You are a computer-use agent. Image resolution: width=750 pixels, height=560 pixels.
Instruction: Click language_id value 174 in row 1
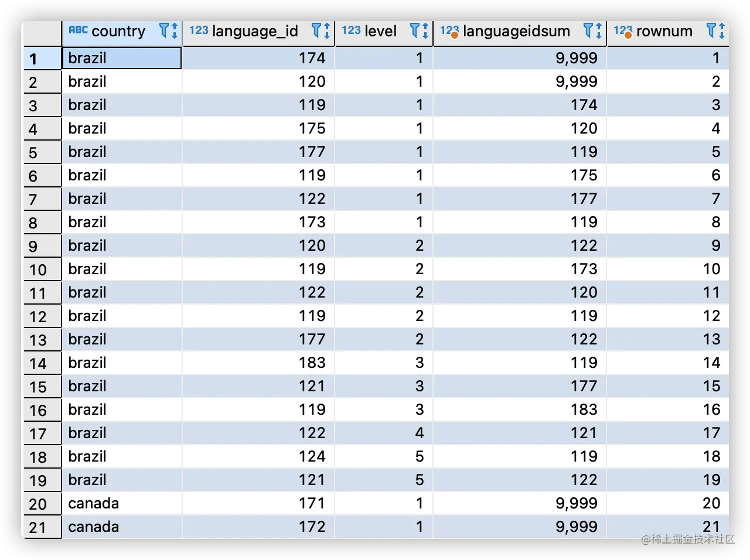(258, 58)
